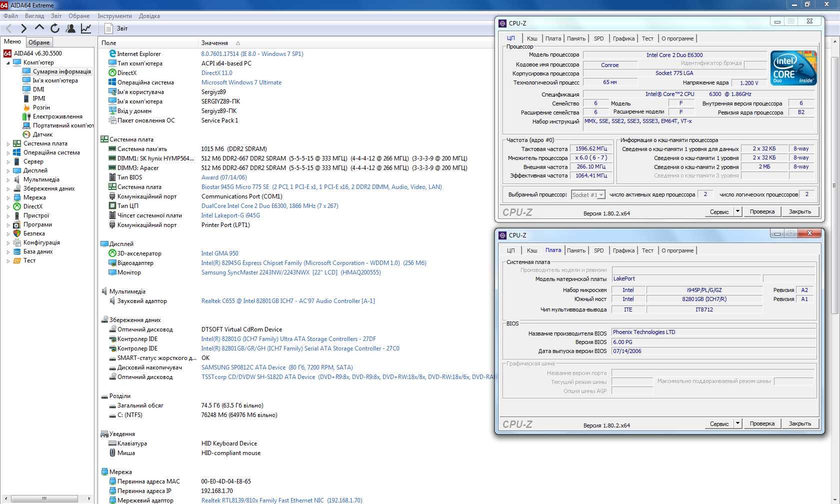Open Графика tab in bottom CPU-Z window

[623, 250]
